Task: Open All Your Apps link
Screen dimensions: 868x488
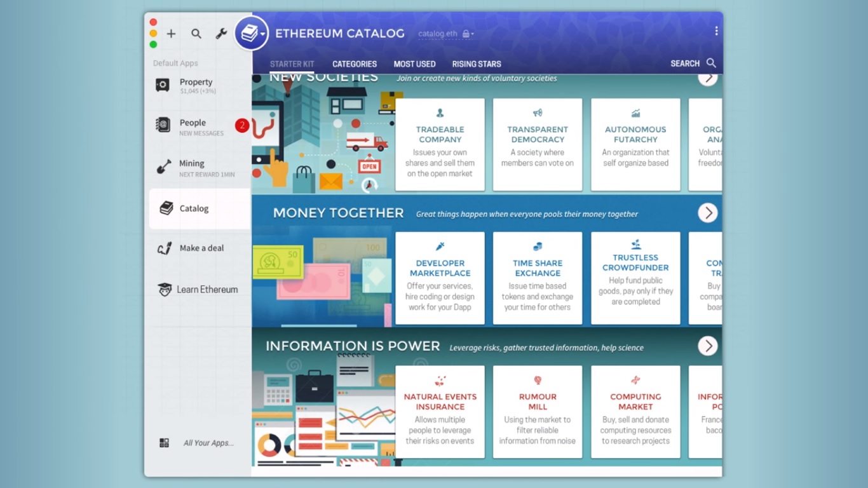Action: [208, 443]
